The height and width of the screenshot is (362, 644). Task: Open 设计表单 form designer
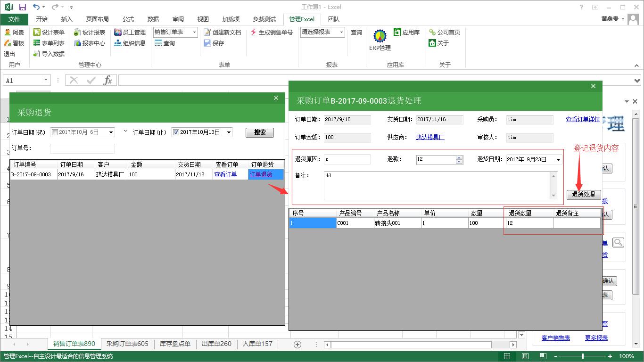point(49,32)
